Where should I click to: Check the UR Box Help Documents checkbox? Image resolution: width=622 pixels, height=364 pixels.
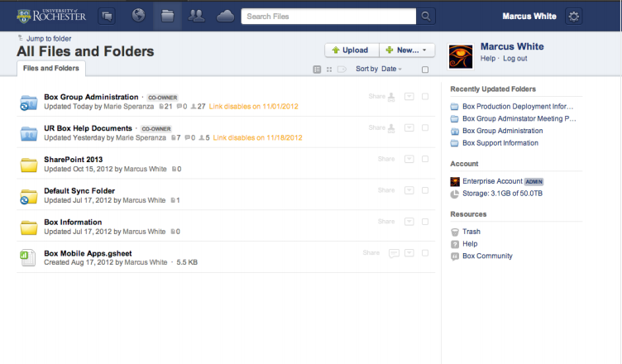(x=425, y=128)
